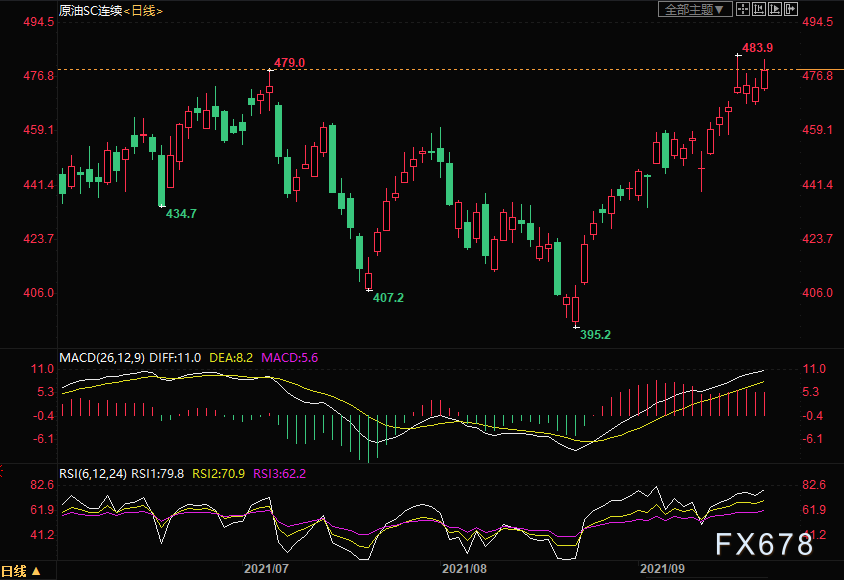Click the <日线> period label in title
The height and width of the screenshot is (580, 844).
pyautogui.click(x=144, y=10)
